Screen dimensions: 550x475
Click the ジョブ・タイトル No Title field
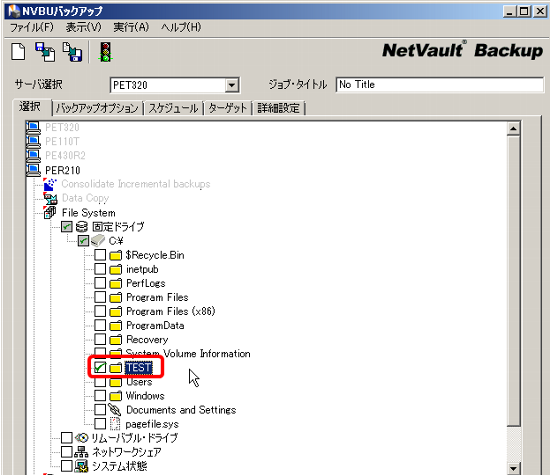point(440,85)
